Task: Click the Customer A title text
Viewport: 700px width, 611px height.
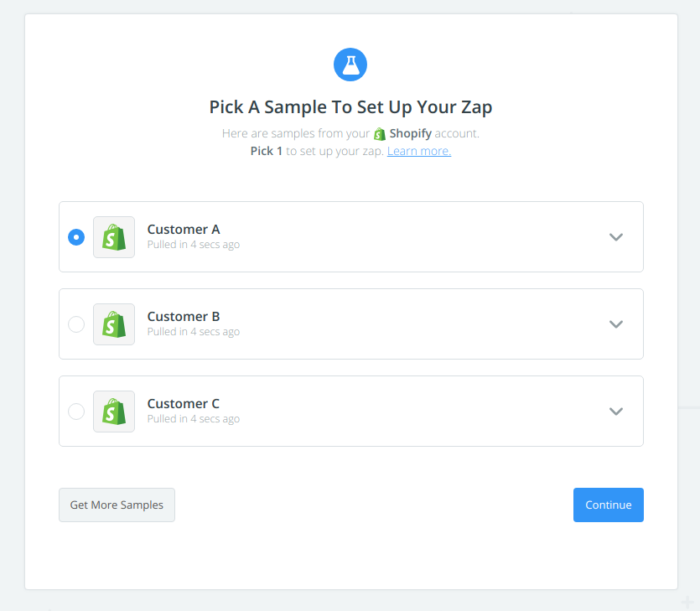Action: [184, 230]
